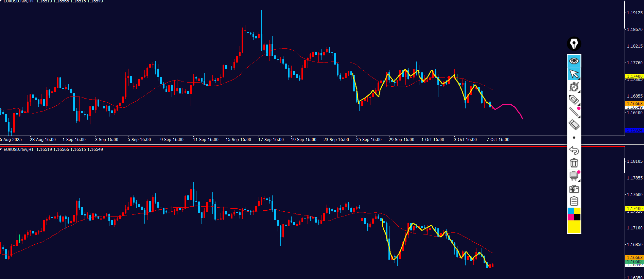Click the crossed-out stopwatch timer icon

pyautogui.click(x=574, y=87)
